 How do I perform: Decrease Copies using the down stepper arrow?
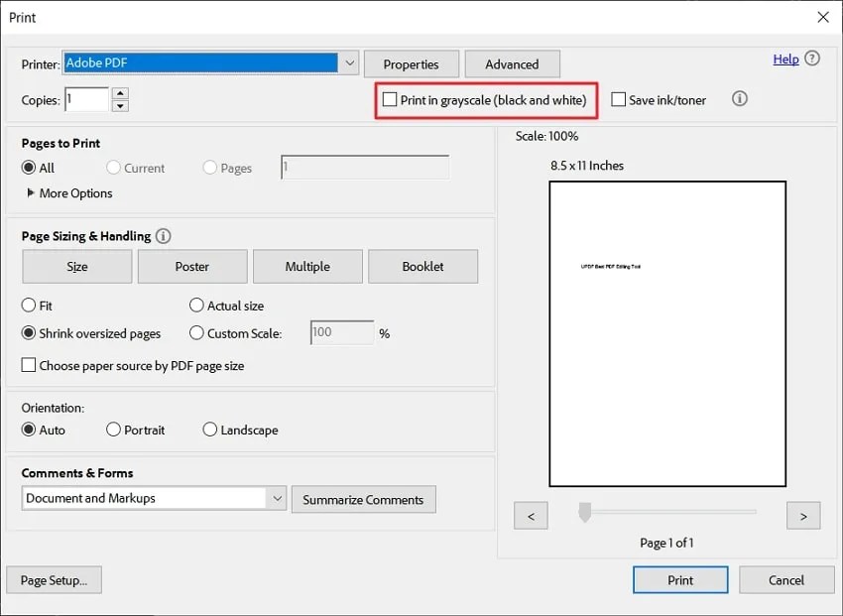[x=120, y=103]
